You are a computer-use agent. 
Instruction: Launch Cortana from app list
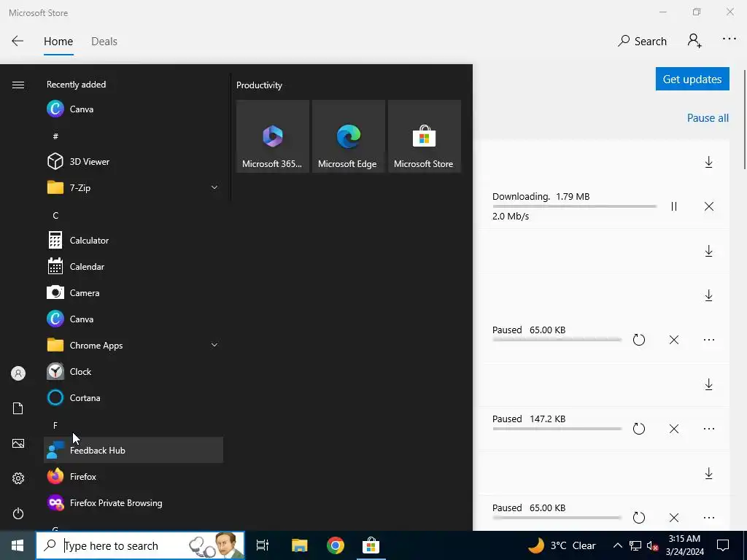(x=133, y=397)
